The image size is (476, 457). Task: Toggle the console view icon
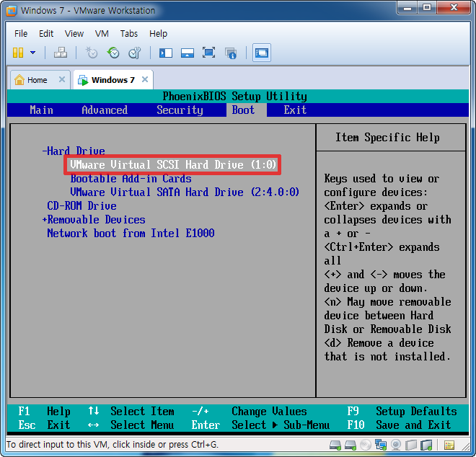pyautogui.click(x=262, y=53)
